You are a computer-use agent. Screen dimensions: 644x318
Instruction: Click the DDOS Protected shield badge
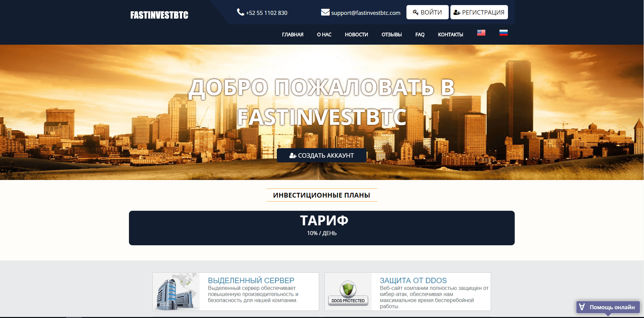pos(348,292)
